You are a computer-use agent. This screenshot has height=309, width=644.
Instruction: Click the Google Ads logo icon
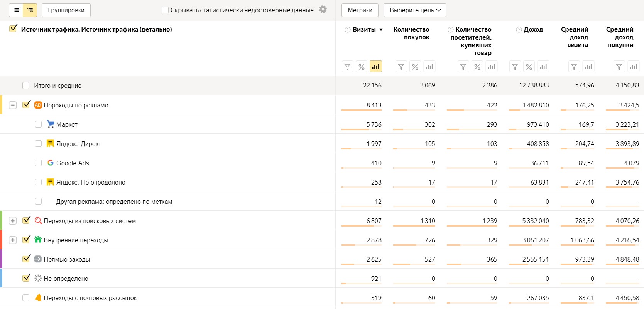50,163
